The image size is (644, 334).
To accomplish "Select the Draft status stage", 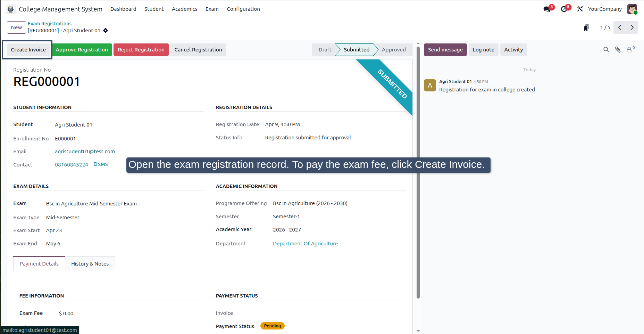I will (x=325, y=50).
